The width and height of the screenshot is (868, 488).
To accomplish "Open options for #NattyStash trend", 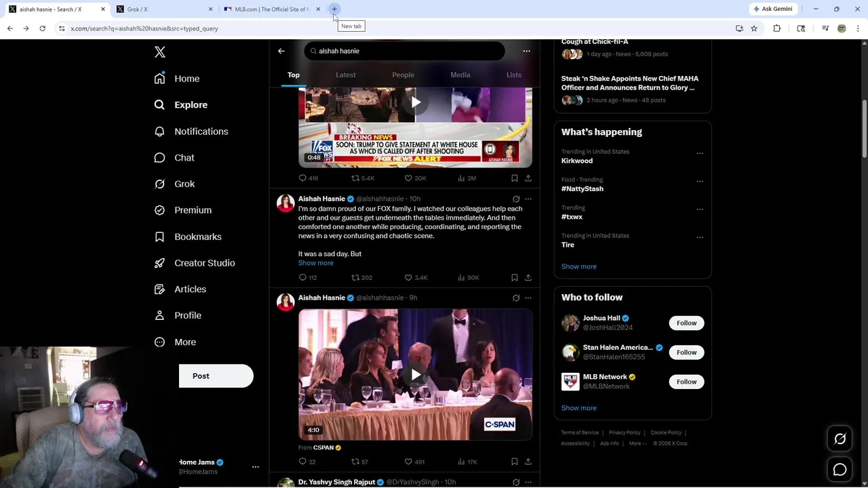I will pyautogui.click(x=700, y=182).
